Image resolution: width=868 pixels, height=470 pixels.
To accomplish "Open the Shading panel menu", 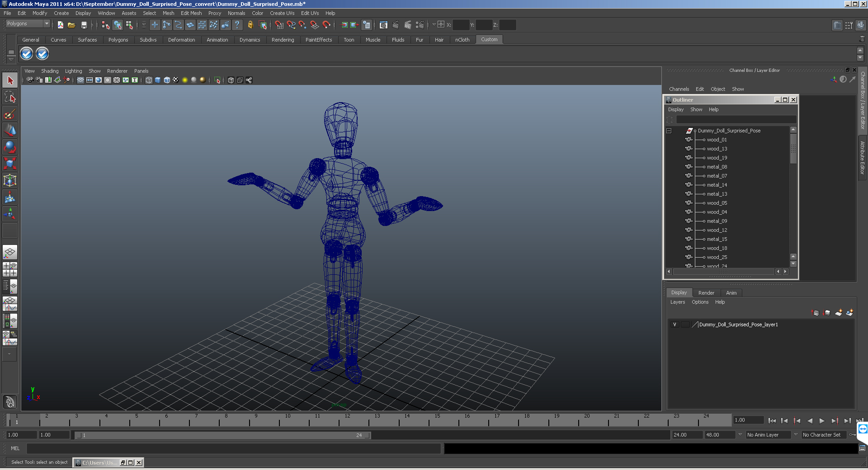I will pos(50,71).
